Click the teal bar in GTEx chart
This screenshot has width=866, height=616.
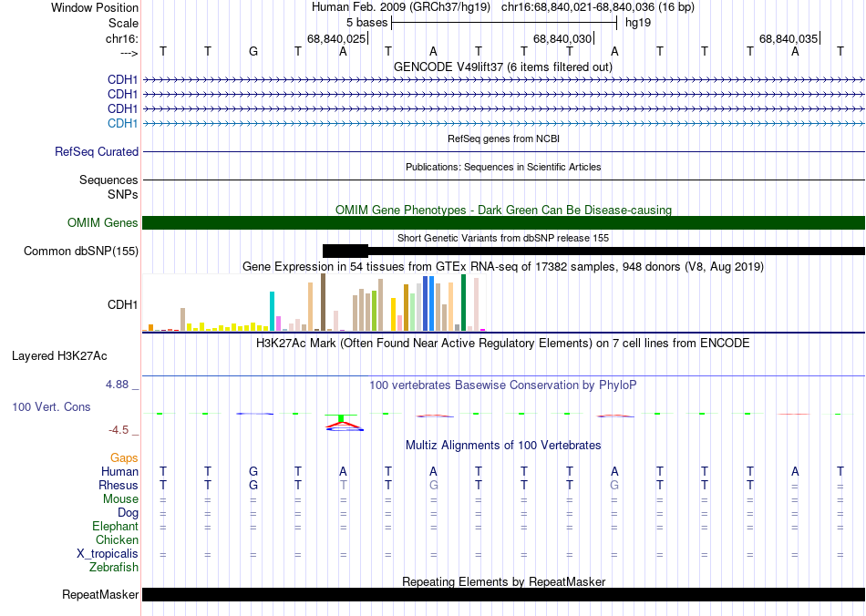tap(272, 312)
